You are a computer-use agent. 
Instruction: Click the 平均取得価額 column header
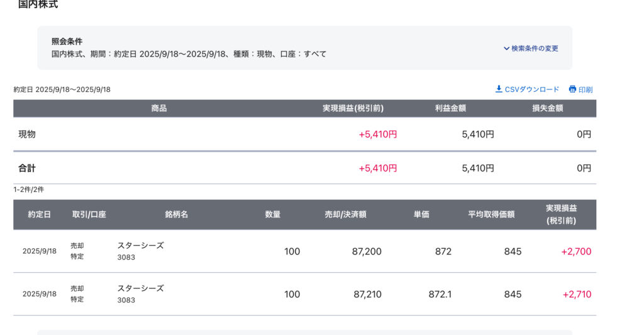coord(491,214)
